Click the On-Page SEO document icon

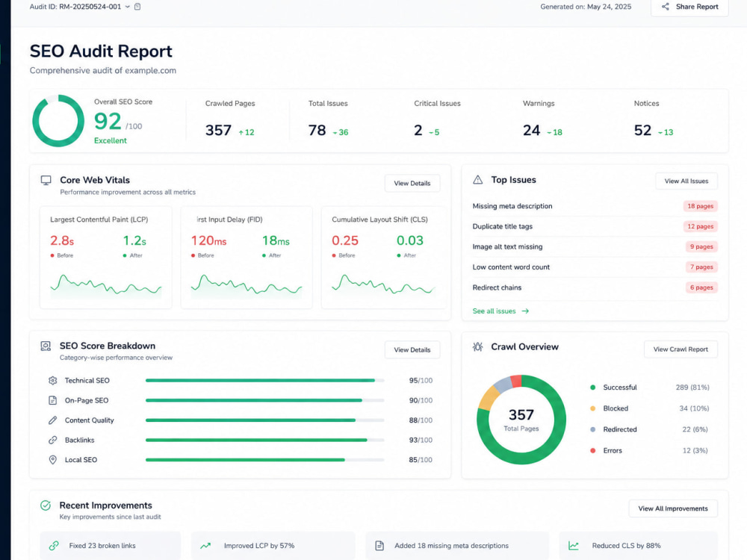(x=53, y=400)
